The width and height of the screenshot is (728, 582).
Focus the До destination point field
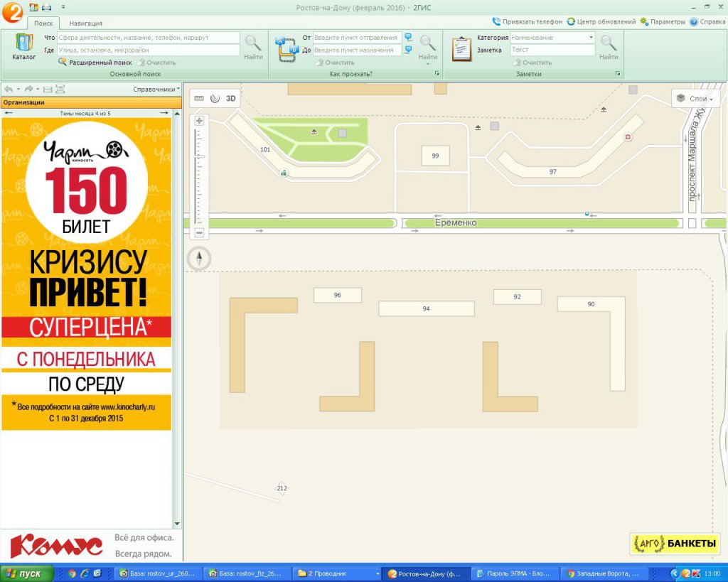click(x=357, y=50)
